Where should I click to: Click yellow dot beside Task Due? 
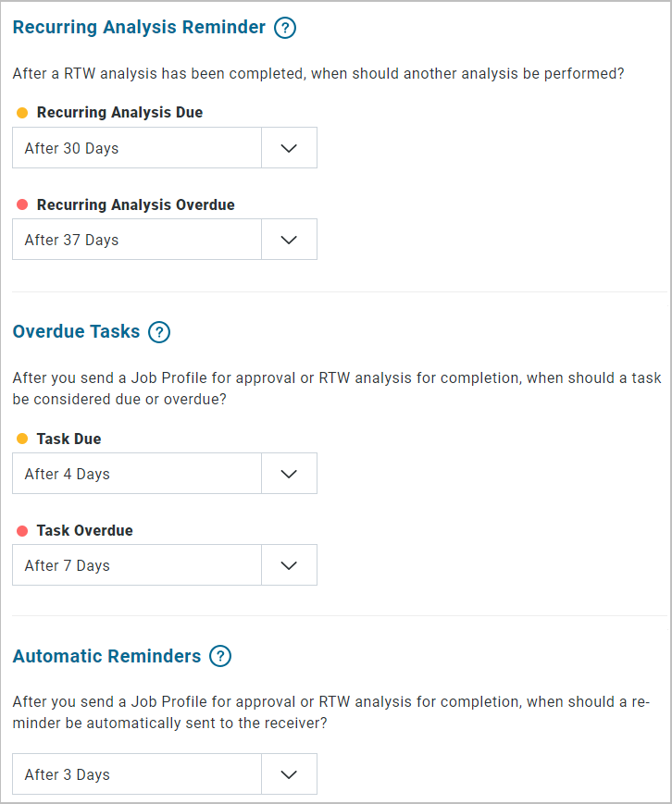pyautogui.click(x=22, y=439)
